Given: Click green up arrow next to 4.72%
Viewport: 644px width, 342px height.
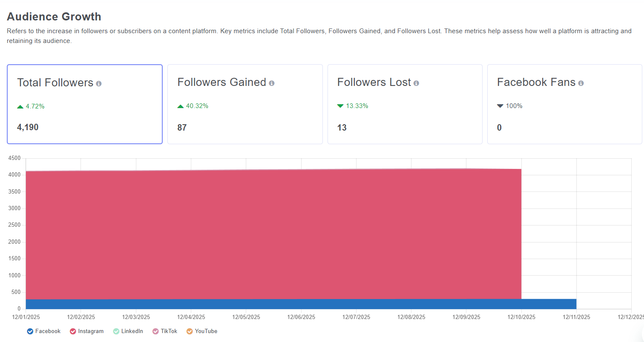Looking at the screenshot, I should point(20,106).
